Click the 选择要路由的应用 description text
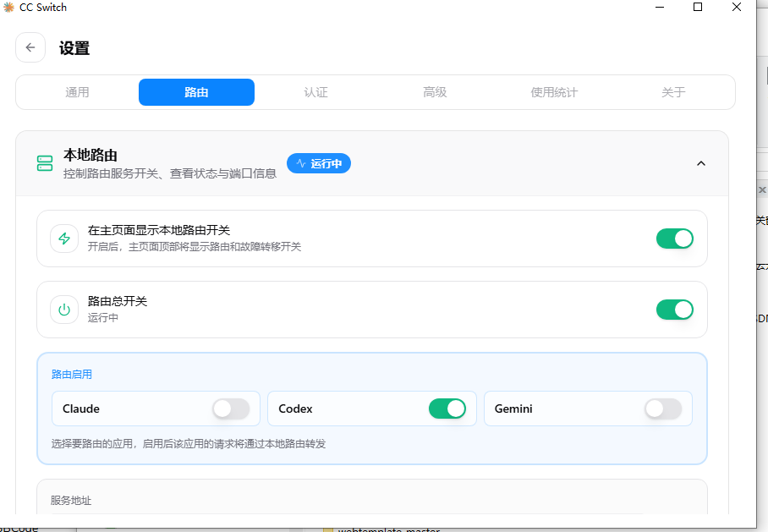Image resolution: width=768 pixels, height=532 pixels. pos(189,444)
